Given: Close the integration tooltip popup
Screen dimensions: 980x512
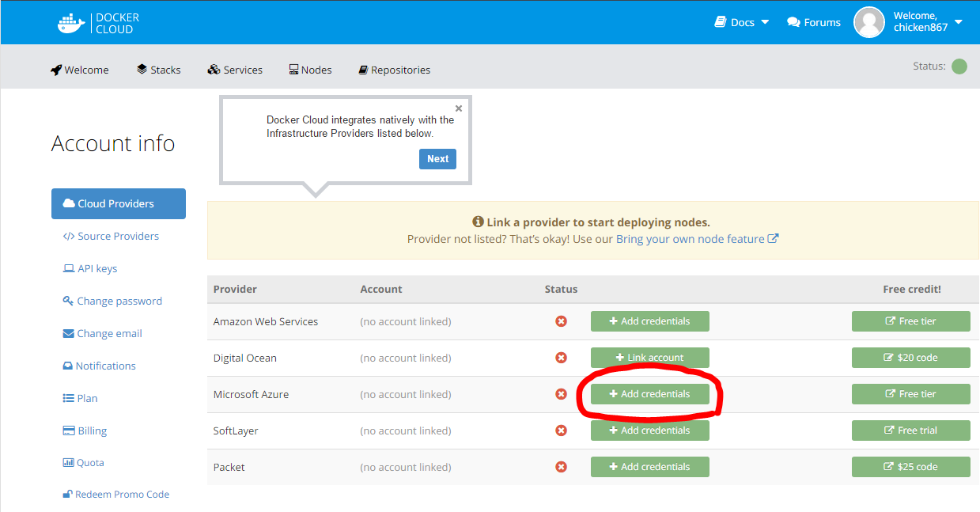Looking at the screenshot, I should point(459,108).
